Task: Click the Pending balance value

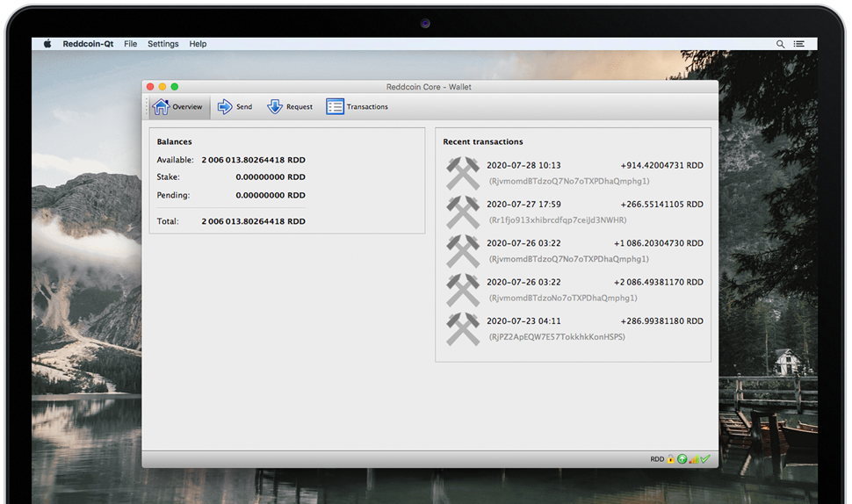Action: point(271,195)
